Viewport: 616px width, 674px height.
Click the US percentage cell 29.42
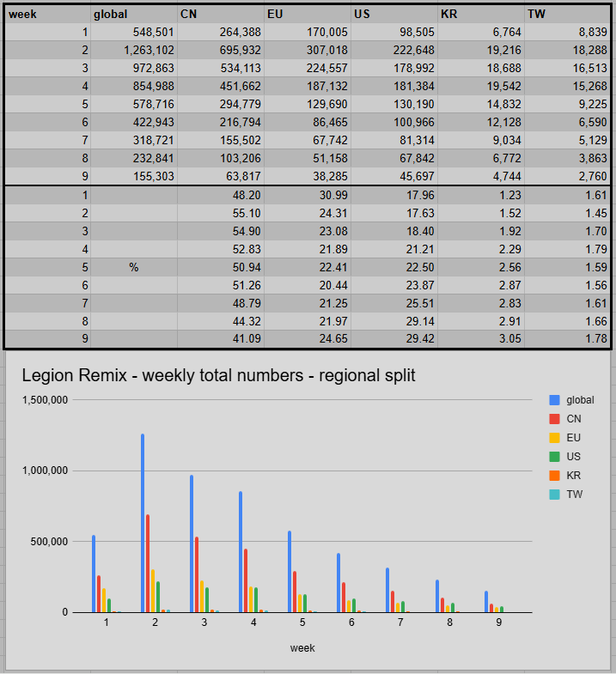point(394,339)
